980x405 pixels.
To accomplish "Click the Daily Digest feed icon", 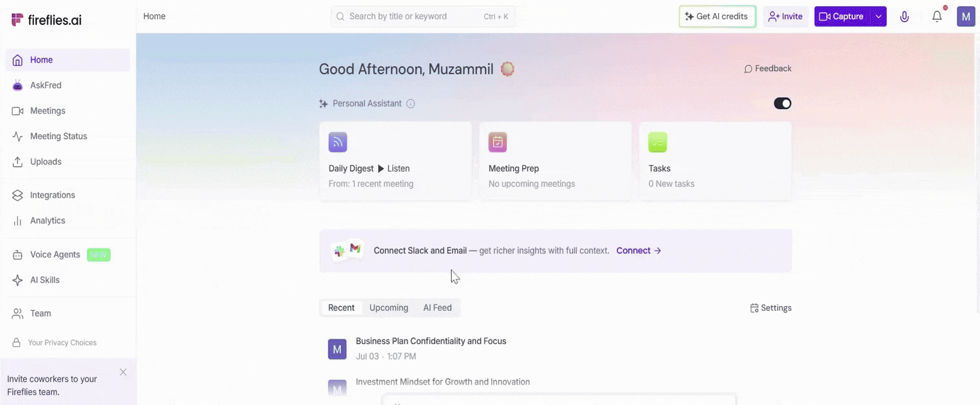I will coord(338,142).
